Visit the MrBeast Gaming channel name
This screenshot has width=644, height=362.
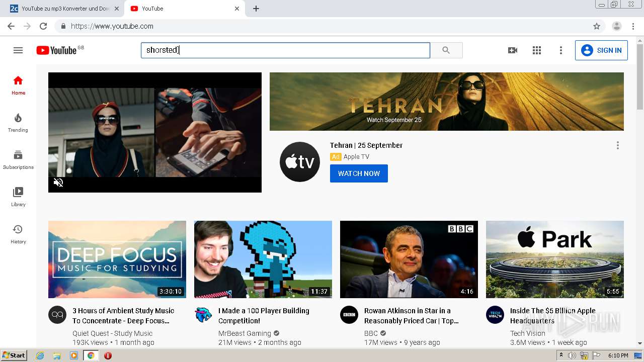245,333
